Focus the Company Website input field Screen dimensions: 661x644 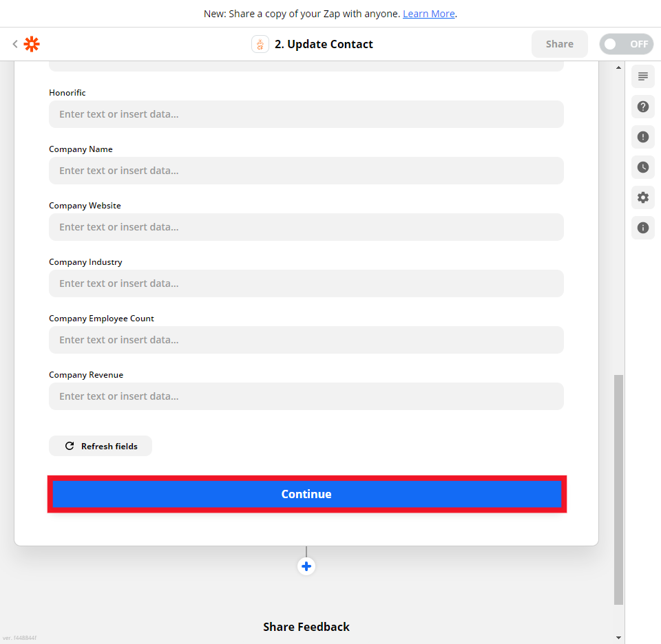306,227
